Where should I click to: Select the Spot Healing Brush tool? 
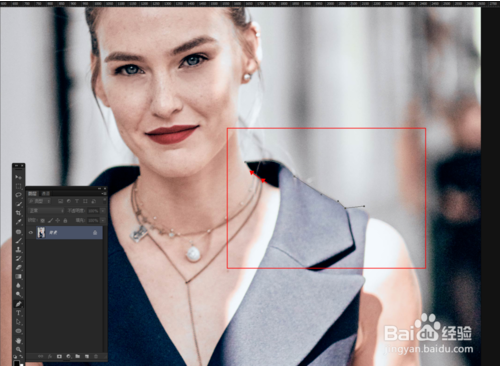click(18, 232)
